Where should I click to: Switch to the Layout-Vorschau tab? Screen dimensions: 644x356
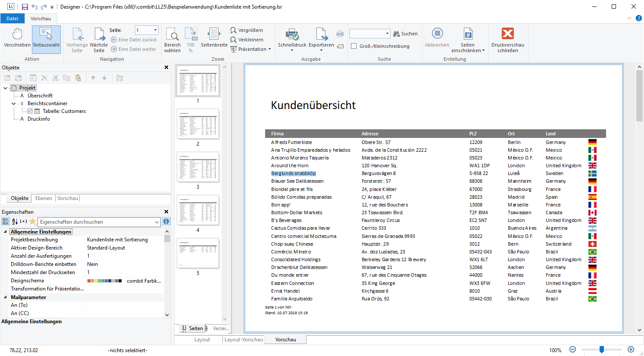[x=243, y=340]
